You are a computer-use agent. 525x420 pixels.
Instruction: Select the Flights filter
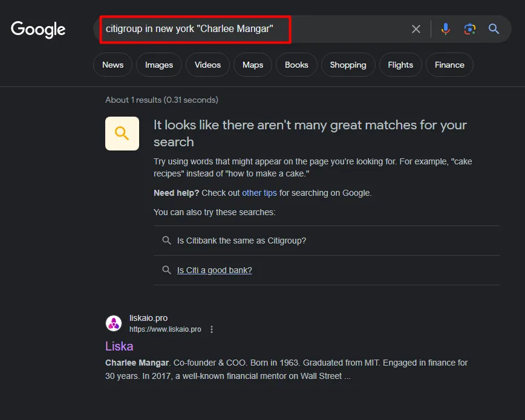[x=400, y=65]
